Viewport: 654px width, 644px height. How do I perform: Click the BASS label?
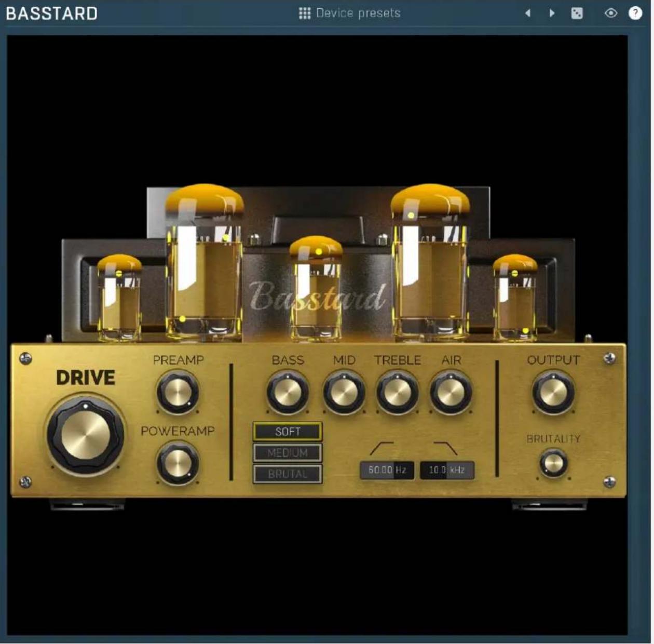(288, 360)
